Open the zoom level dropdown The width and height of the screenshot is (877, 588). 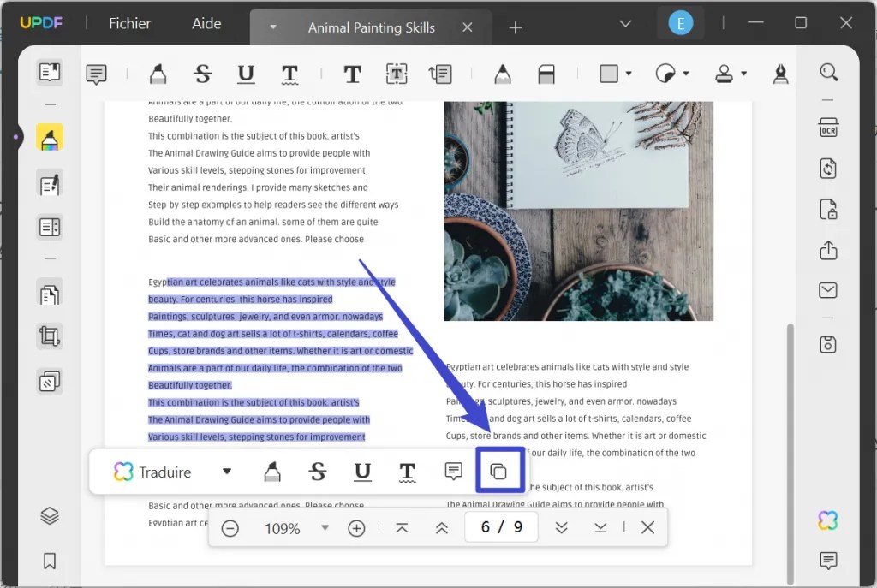pos(325,527)
